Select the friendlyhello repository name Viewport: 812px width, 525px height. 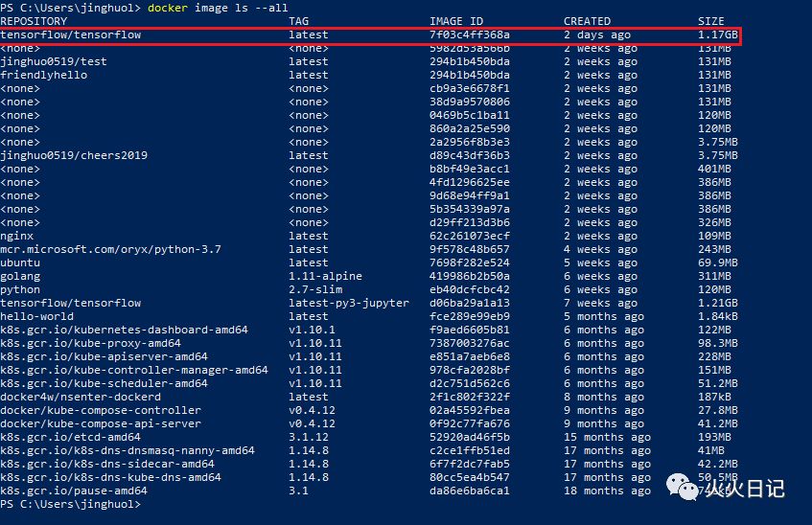click(x=43, y=75)
